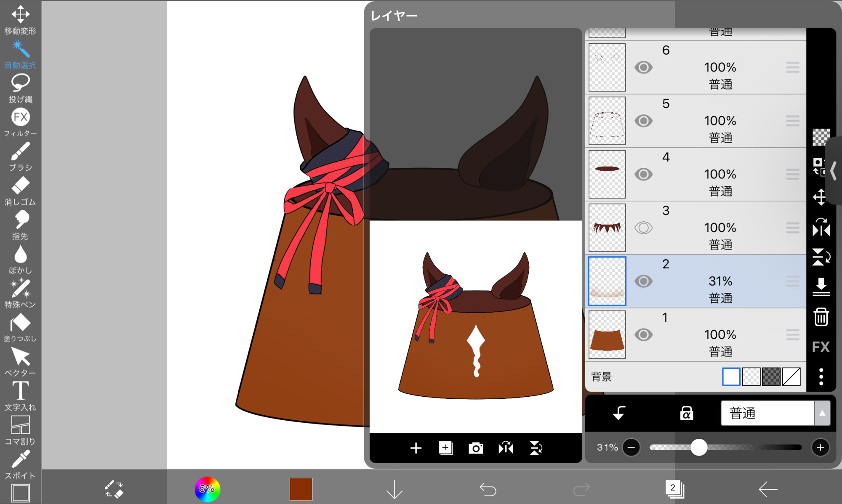Viewport: 842px width, 504px height.
Task: Select the Eraser (消しゴム) tool
Action: point(20,190)
